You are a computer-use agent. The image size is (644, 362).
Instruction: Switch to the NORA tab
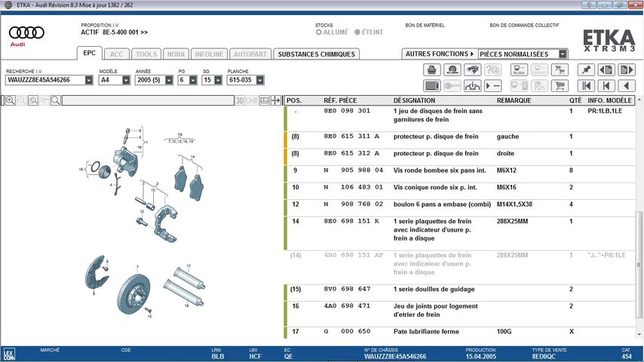tap(176, 54)
